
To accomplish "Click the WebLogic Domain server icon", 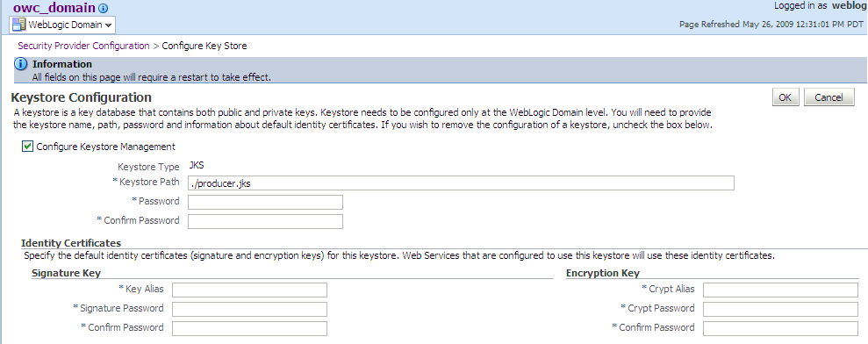I will point(18,25).
